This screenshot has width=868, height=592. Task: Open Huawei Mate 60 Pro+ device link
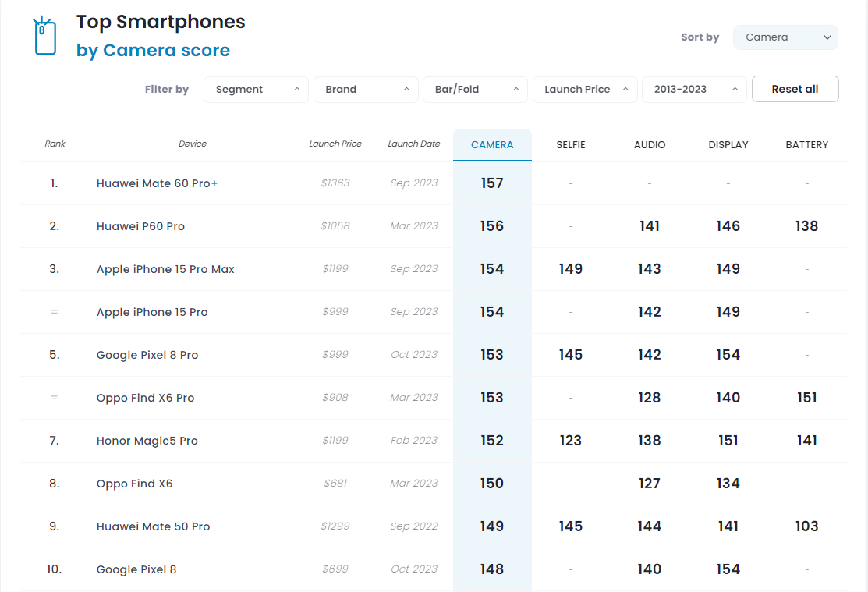pyautogui.click(x=157, y=183)
